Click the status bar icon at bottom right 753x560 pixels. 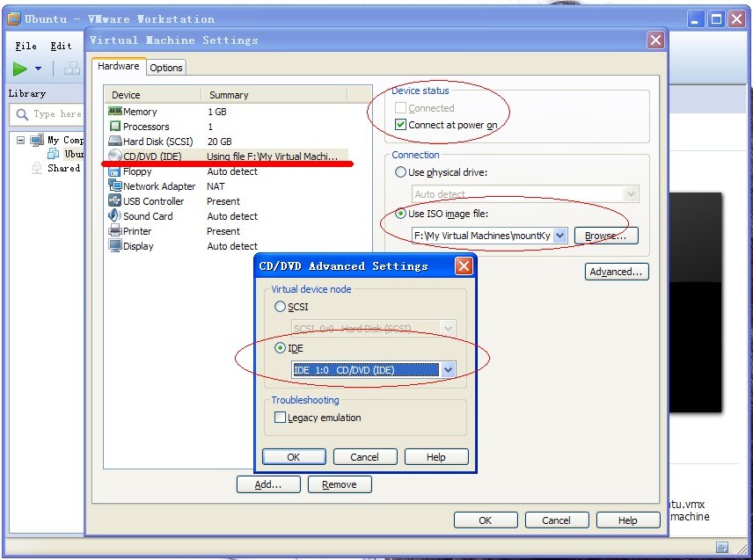pos(722,547)
